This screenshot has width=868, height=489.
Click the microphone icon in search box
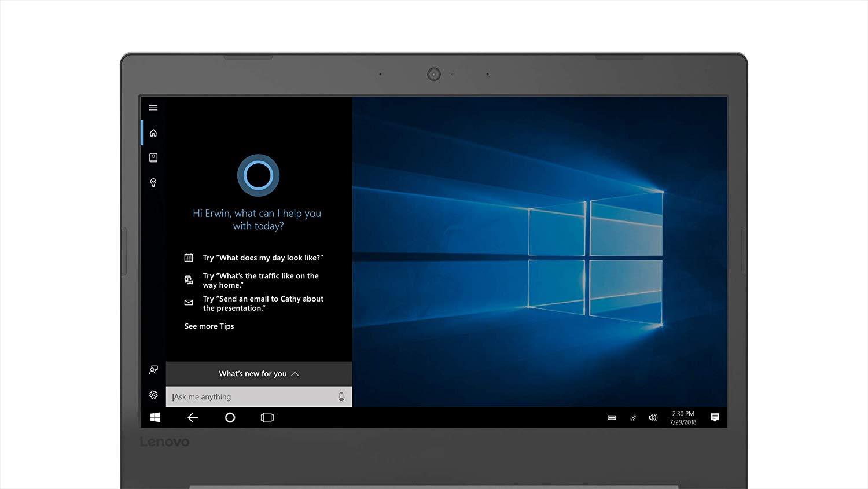tap(341, 397)
